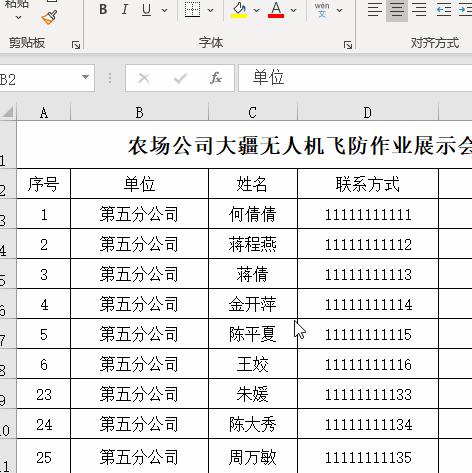Image resolution: width=472 pixels, height=473 pixels.
Task: Align text left
Action: point(375,10)
